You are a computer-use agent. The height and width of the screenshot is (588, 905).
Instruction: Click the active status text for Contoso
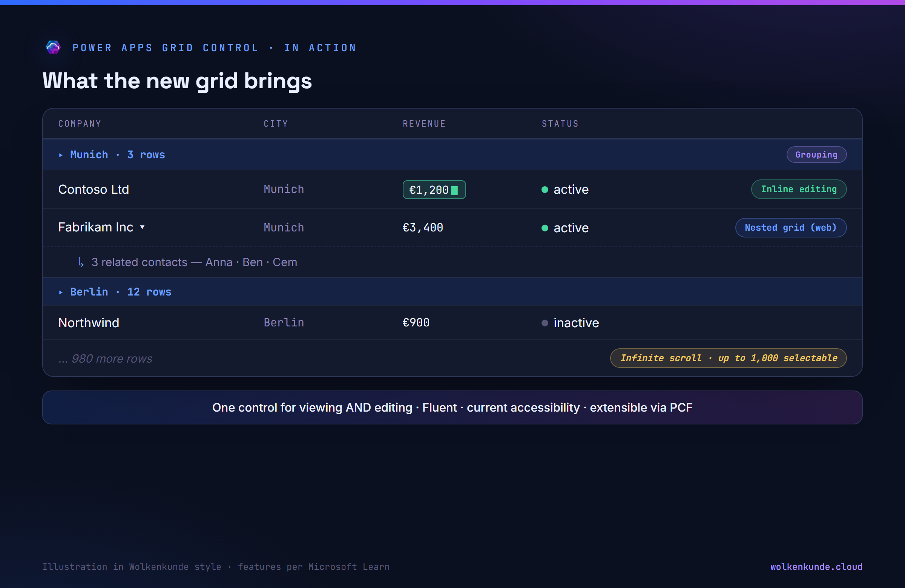tap(571, 190)
